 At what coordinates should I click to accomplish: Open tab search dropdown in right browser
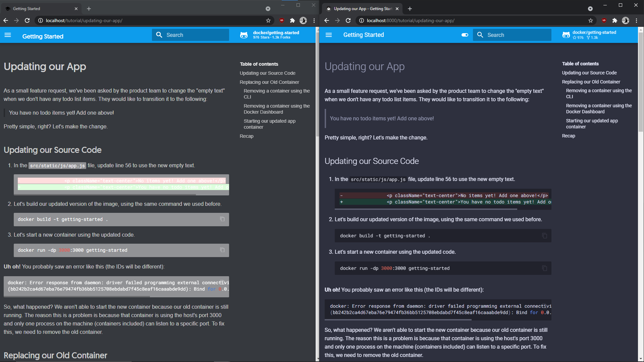coord(590,9)
